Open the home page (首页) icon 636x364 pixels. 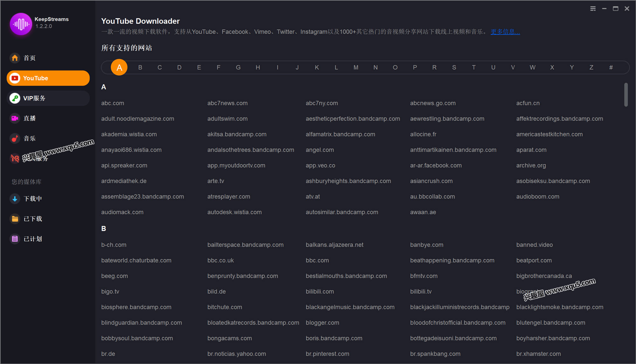[x=15, y=58]
